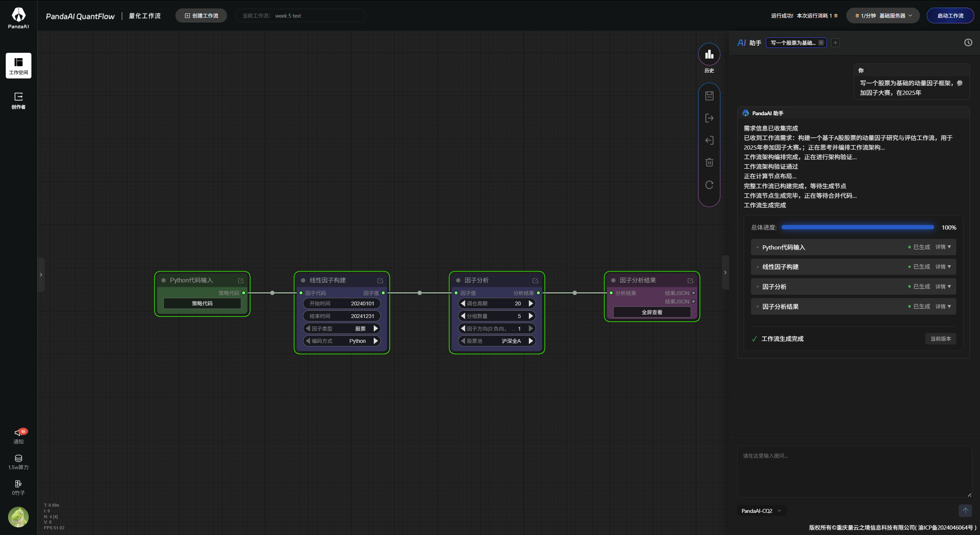980x535 pixels.
Task: Expand 详情 for 线性因子构建 row
Action: 943,267
